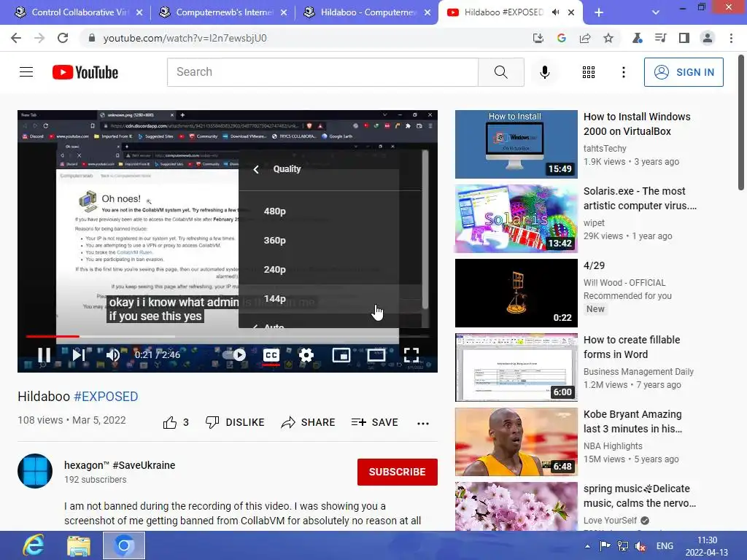
Task: Pause the video with the pause button
Action: (x=44, y=355)
